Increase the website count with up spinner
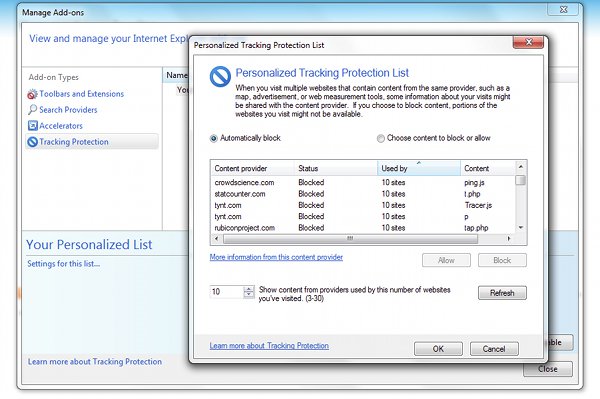This screenshot has height=399, width=600. click(249, 289)
